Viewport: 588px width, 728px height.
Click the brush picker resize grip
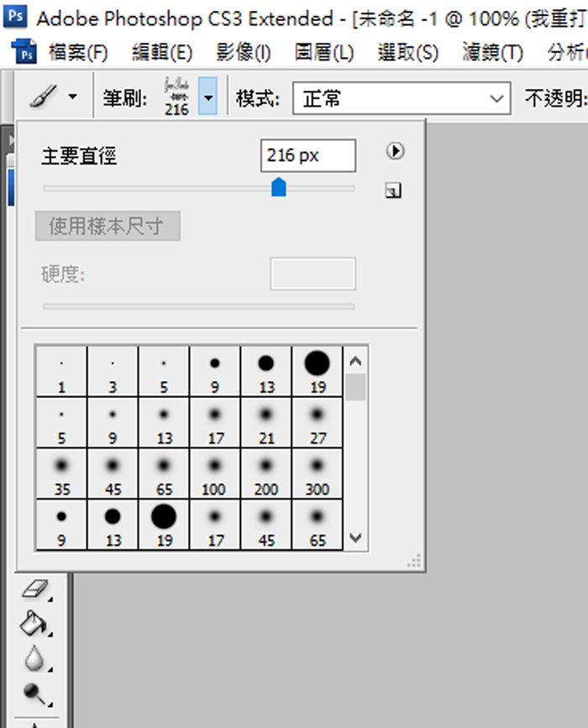coord(414,561)
